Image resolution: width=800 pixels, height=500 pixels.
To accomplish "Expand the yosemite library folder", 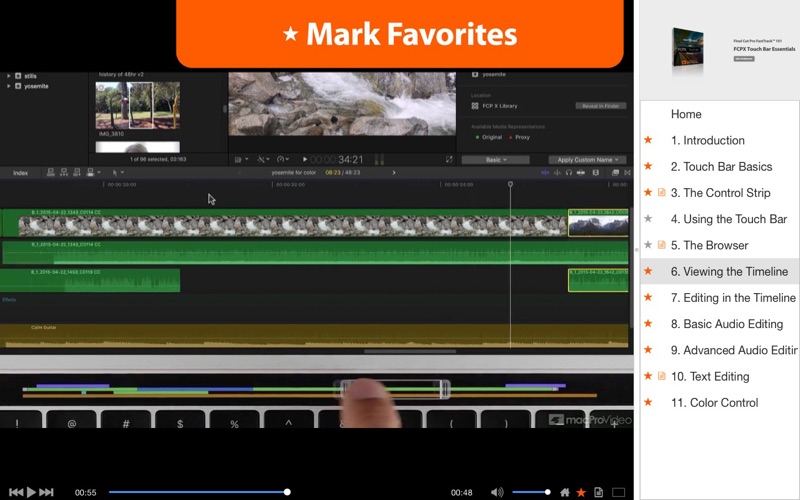I will (x=9, y=86).
